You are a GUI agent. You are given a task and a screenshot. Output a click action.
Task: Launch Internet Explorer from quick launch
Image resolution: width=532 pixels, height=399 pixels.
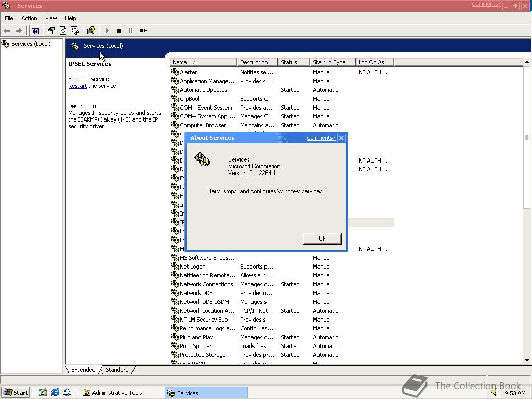55,393
